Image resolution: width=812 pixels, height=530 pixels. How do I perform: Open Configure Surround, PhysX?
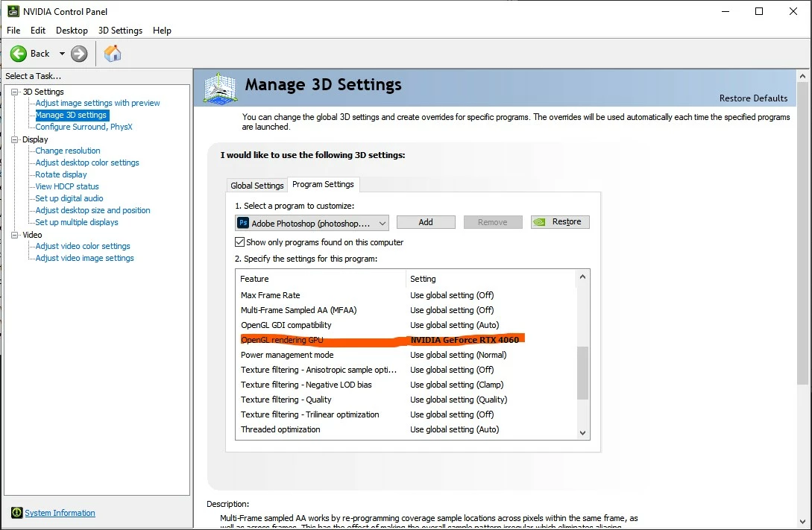(84, 127)
